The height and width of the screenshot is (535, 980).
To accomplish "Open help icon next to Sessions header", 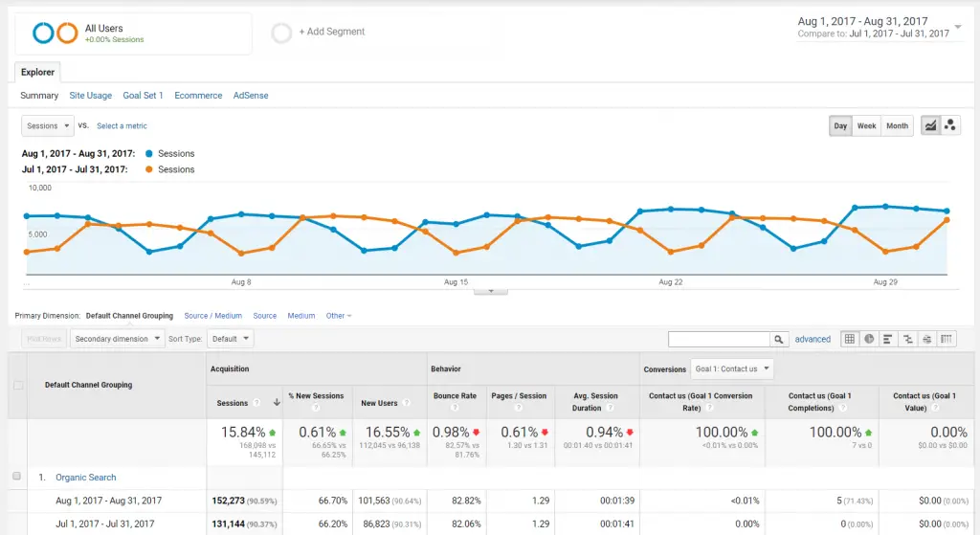I will point(256,403).
